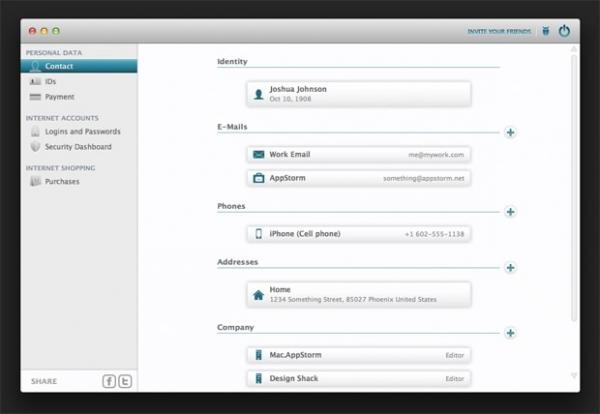Click the power/lock icon in the title bar
Screen dimensions: 600x414
[564, 31]
